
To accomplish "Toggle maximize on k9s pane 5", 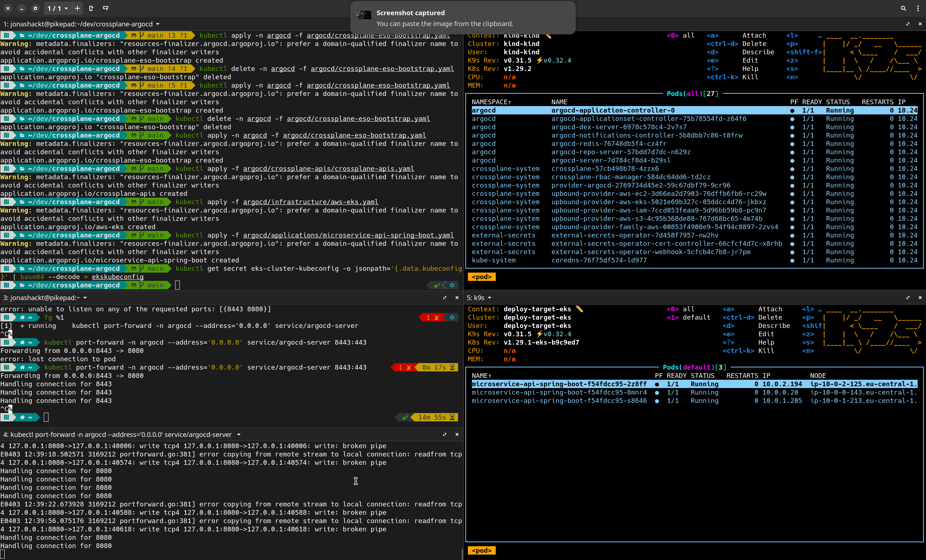I will 908,298.
